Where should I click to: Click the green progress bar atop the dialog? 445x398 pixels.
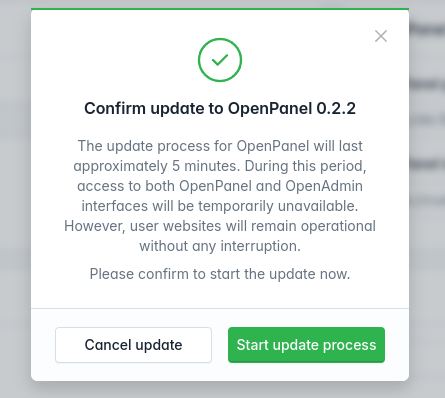(x=220, y=9)
